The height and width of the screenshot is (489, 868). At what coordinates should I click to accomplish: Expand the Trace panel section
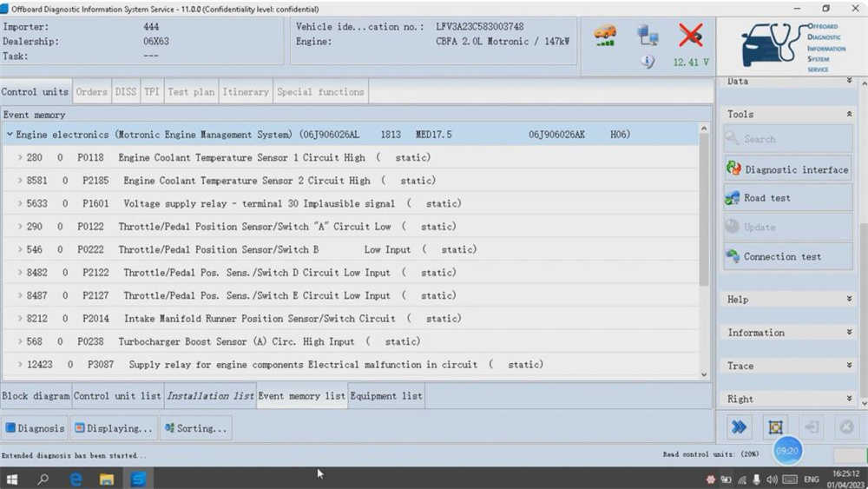(789, 366)
